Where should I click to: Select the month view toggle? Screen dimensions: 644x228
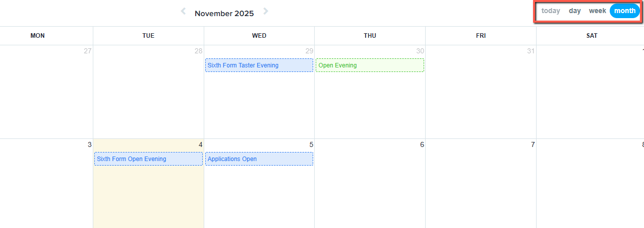click(x=625, y=11)
